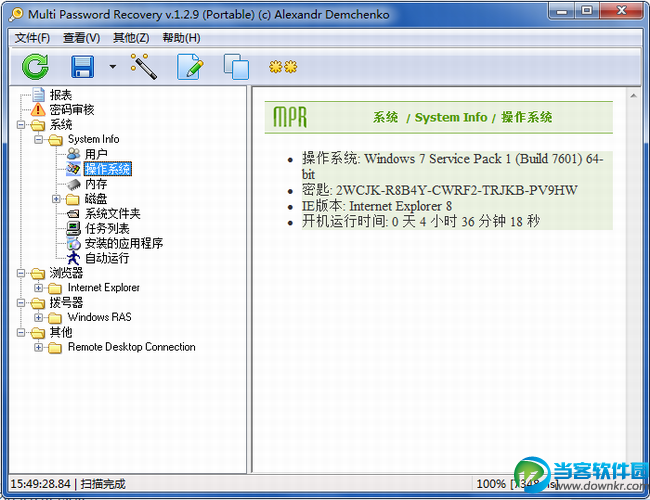Select the 系统文件夹 tree item
The width and height of the screenshot is (650, 500).
pyautogui.click(x=112, y=214)
